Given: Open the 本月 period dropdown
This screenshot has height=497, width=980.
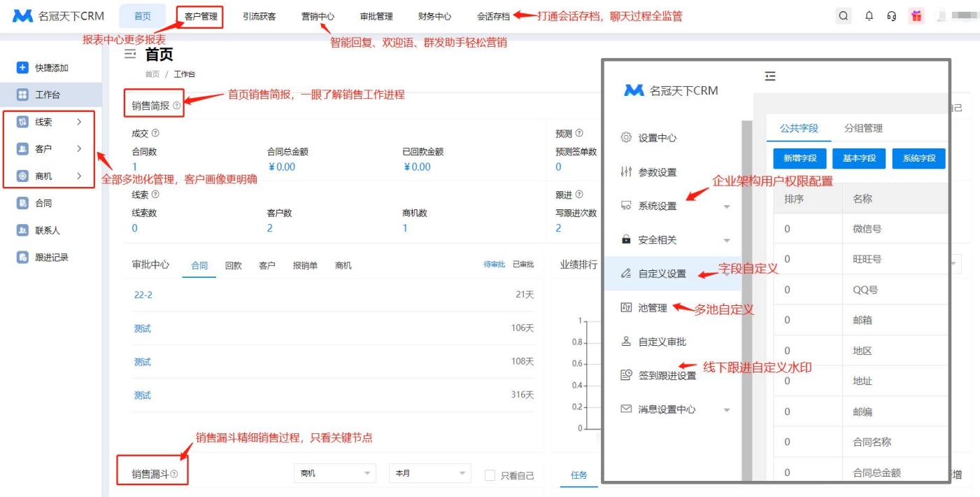Looking at the screenshot, I should click(430, 473).
